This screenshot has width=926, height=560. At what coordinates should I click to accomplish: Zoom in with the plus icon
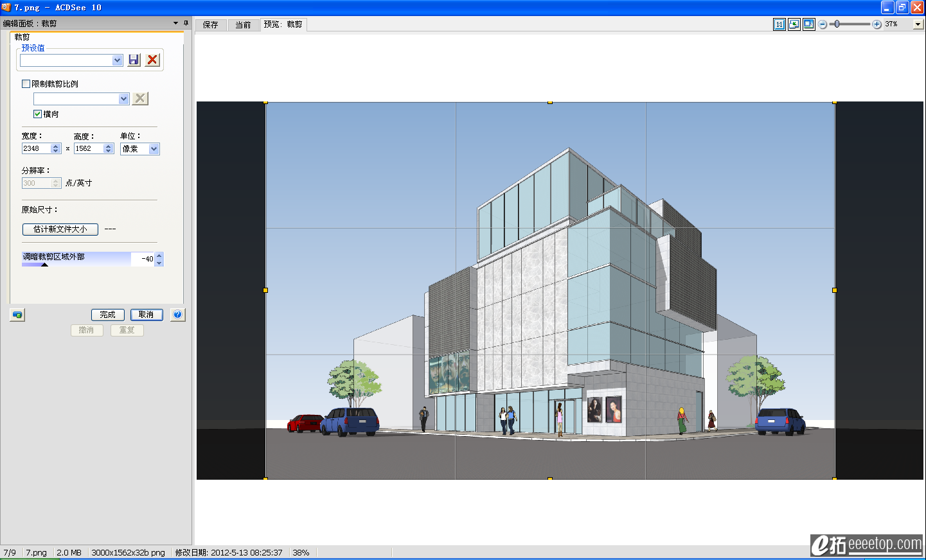877,24
